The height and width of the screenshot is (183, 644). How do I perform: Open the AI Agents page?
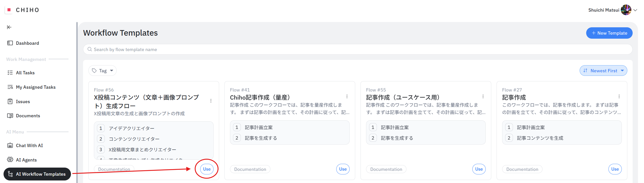tap(26, 160)
